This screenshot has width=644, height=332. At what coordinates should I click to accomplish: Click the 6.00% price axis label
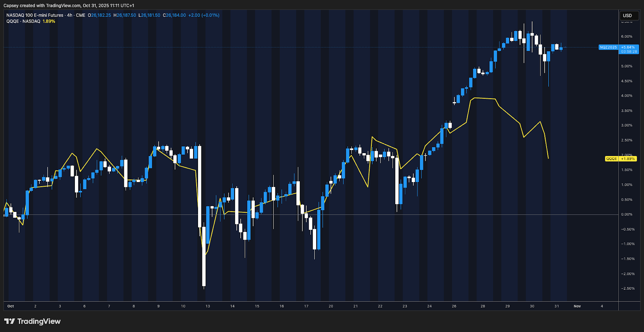(627, 37)
